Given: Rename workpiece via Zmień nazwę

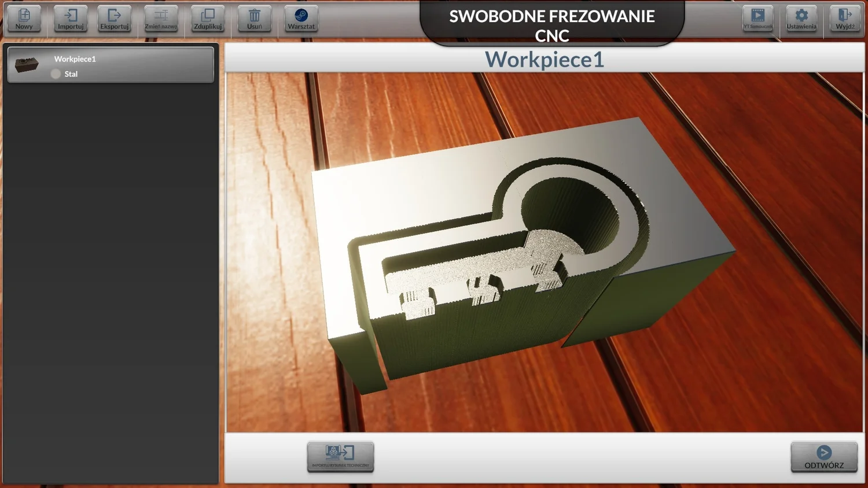Looking at the screenshot, I should pyautogui.click(x=161, y=19).
